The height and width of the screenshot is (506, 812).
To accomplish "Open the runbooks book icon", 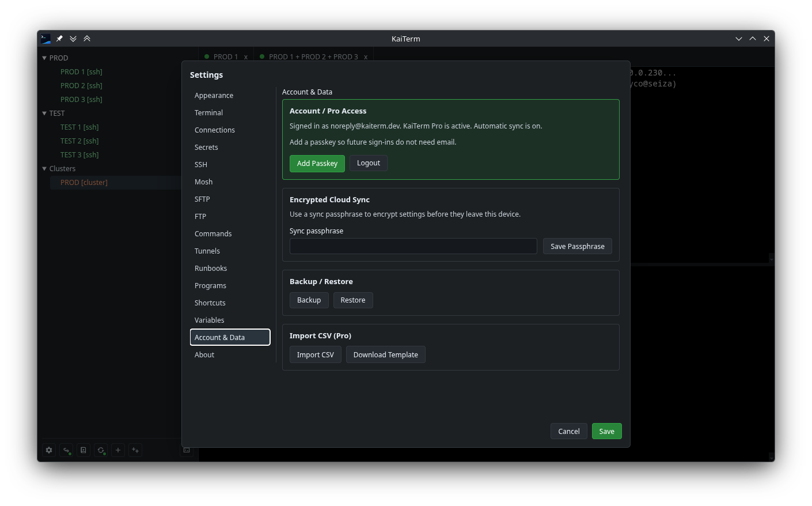I will [x=84, y=450].
